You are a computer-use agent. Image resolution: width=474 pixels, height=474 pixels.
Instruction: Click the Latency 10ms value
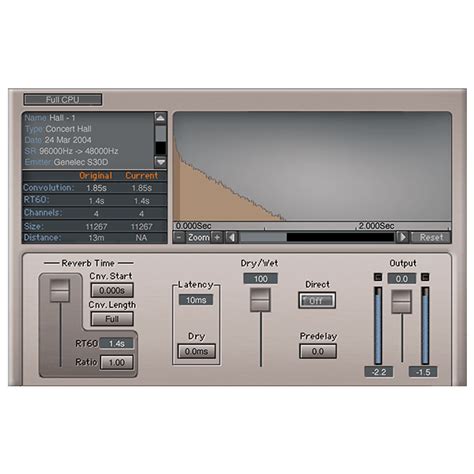(x=196, y=300)
